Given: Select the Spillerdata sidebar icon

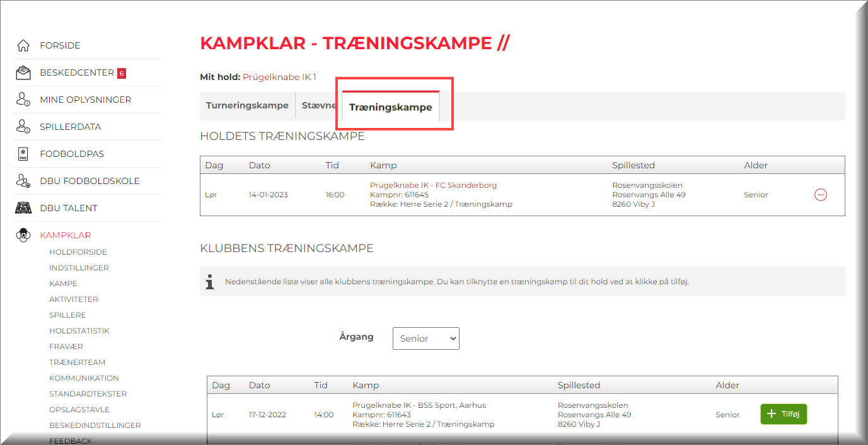Looking at the screenshot, I should pos(23,127).
